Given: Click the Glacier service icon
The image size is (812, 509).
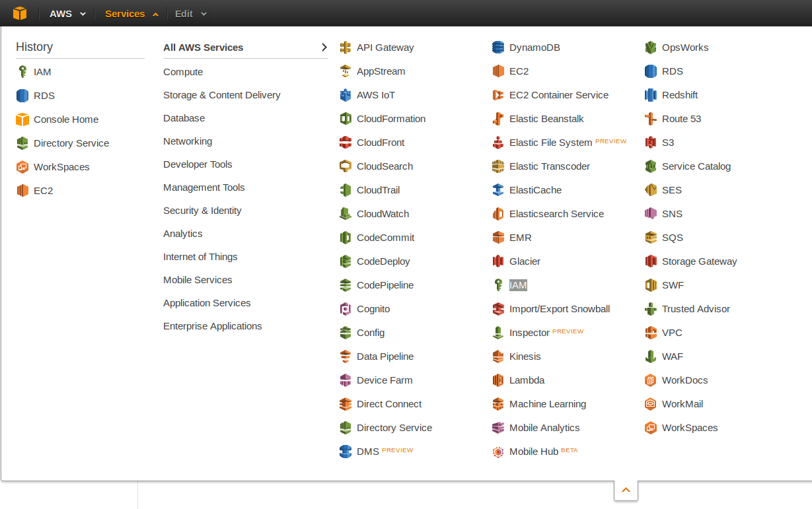Looking at the screenshot, I should click(498, 261).
